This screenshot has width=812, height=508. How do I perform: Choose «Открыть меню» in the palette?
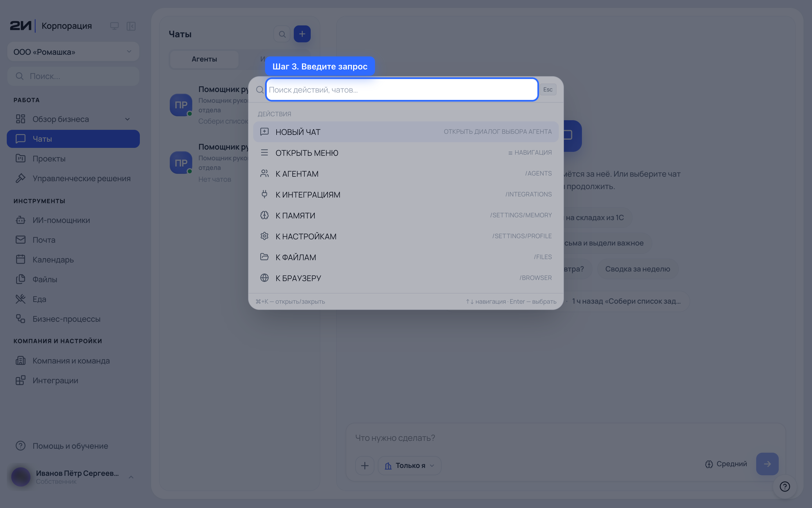tap(406, 152)
